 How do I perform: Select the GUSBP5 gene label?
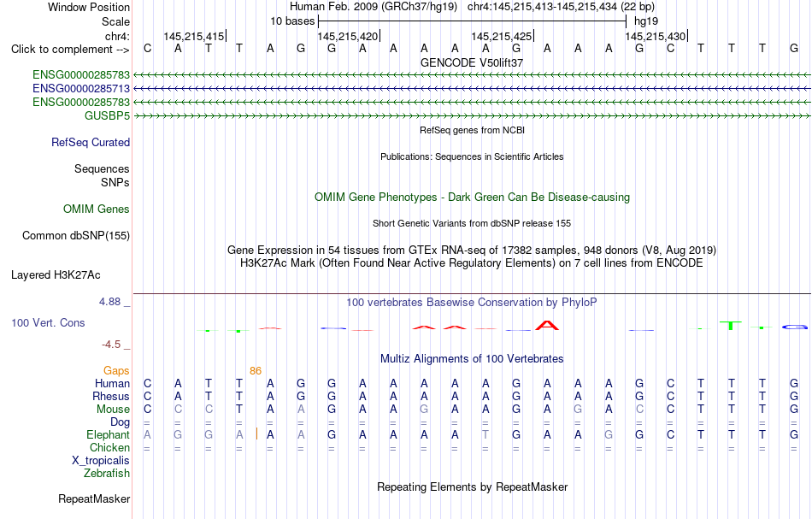pos(107,116)
